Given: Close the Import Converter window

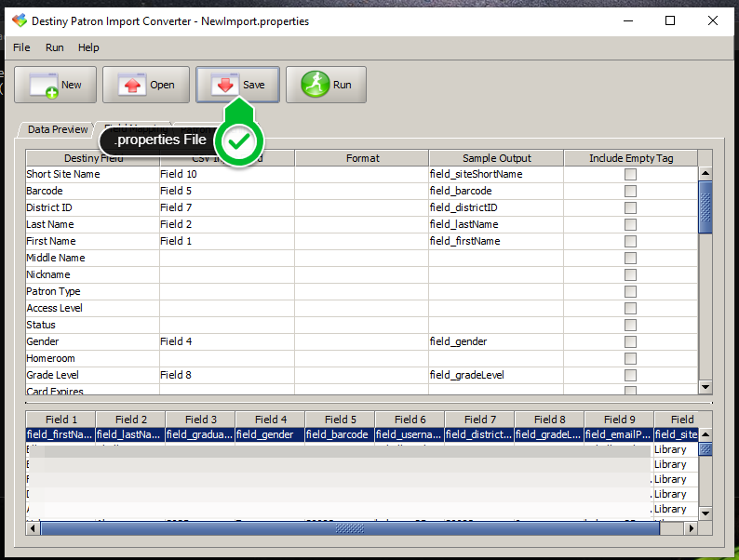Looking at the screenshot, I should click(x=713, y=20).
